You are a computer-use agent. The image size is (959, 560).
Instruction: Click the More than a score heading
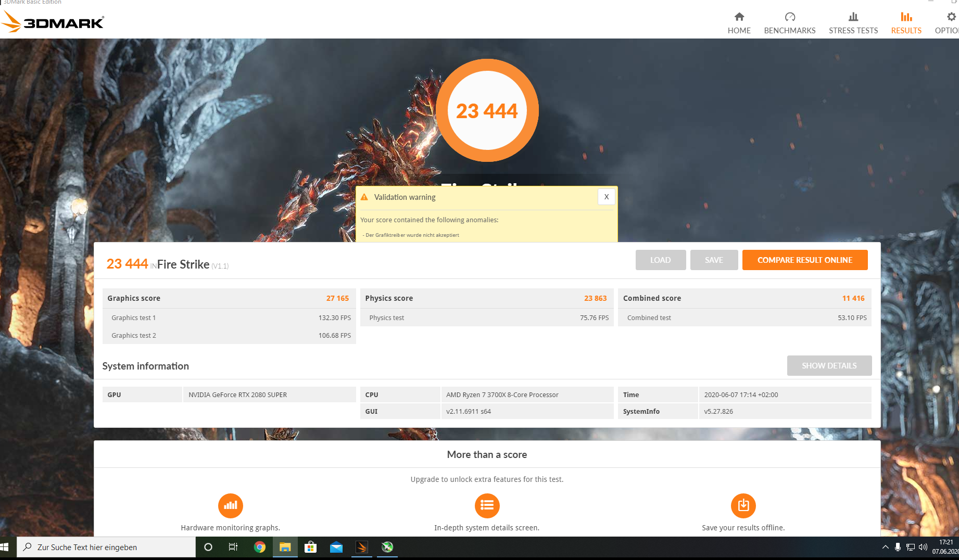(487, 454)
